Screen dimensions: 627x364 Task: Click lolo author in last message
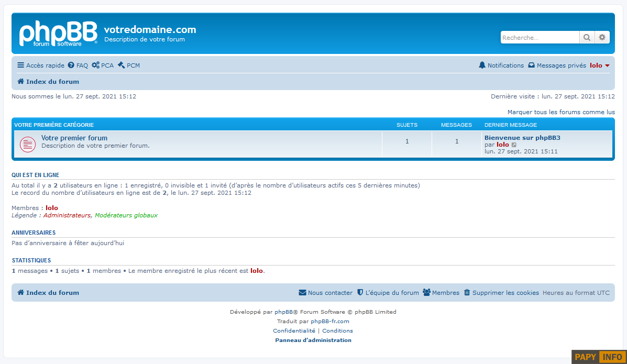coord(503,145)
